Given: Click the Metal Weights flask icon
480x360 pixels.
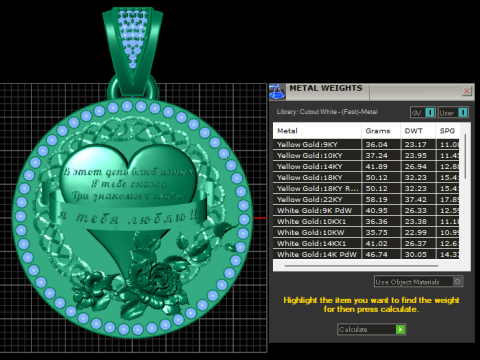Looking at the screenshot, I should [x=277, y=92].
